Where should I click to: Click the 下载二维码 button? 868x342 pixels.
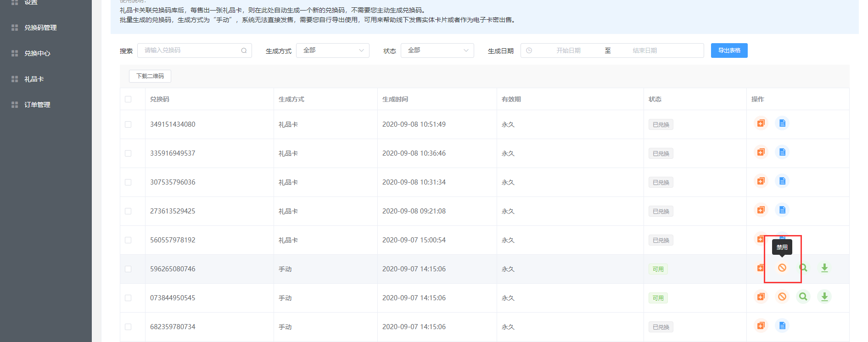pos(150,76)
